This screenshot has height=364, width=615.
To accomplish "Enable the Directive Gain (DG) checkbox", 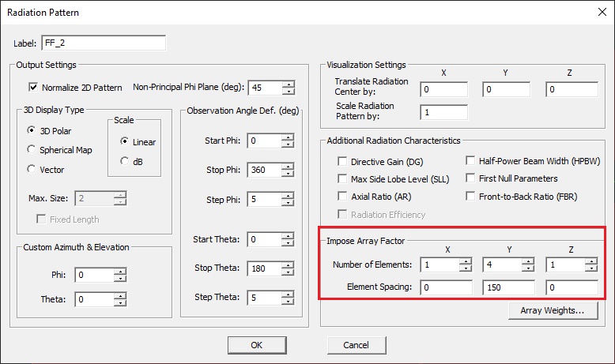I will pos(343,161).
